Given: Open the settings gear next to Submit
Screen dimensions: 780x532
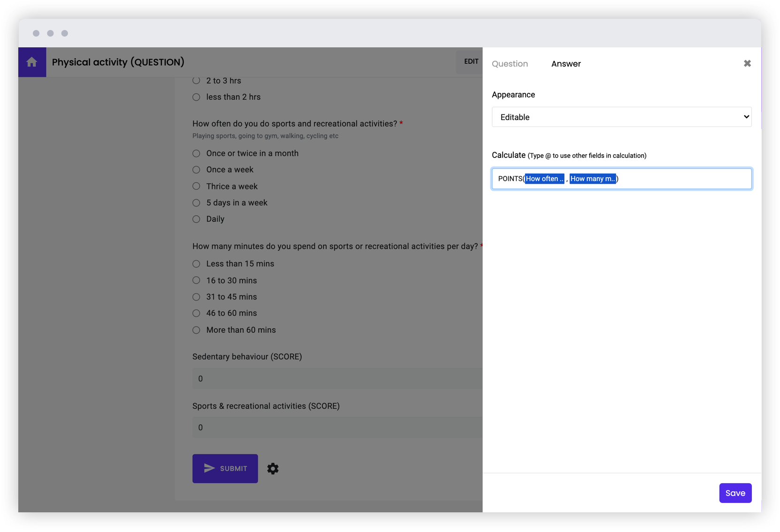Looking at the screenshot, I should tap(273, 468).
